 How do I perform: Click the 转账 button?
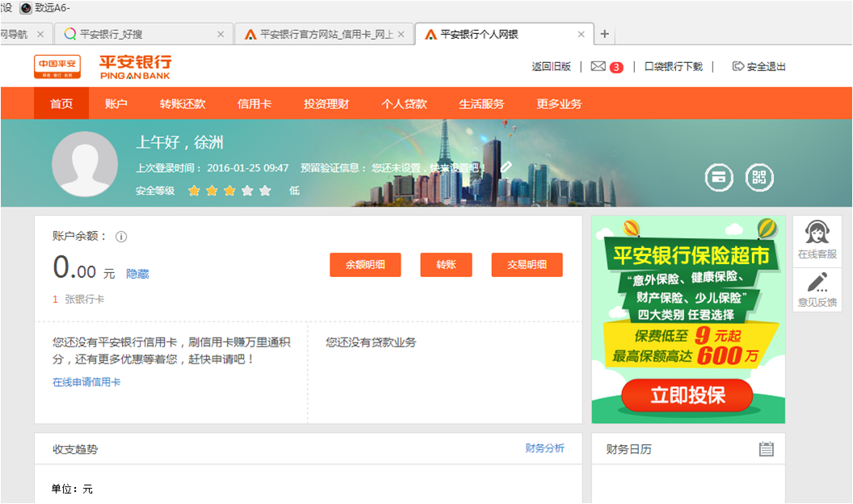(x=446, y=265)
